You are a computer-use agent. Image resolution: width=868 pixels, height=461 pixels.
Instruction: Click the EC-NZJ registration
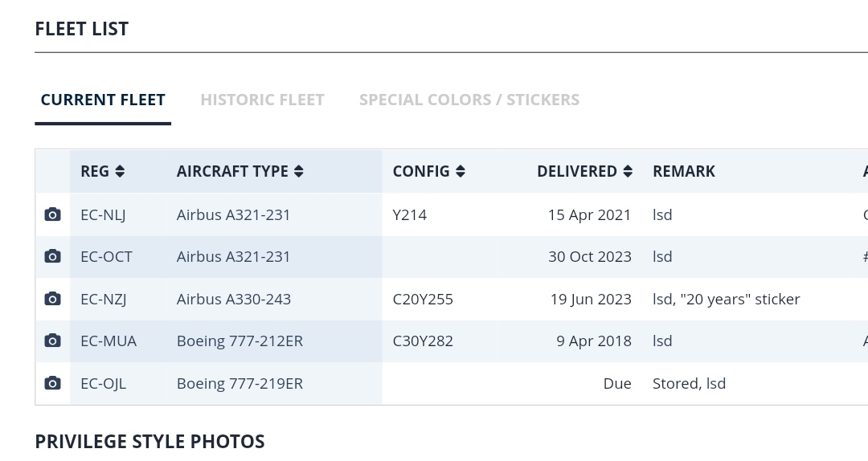coord(104,299)
